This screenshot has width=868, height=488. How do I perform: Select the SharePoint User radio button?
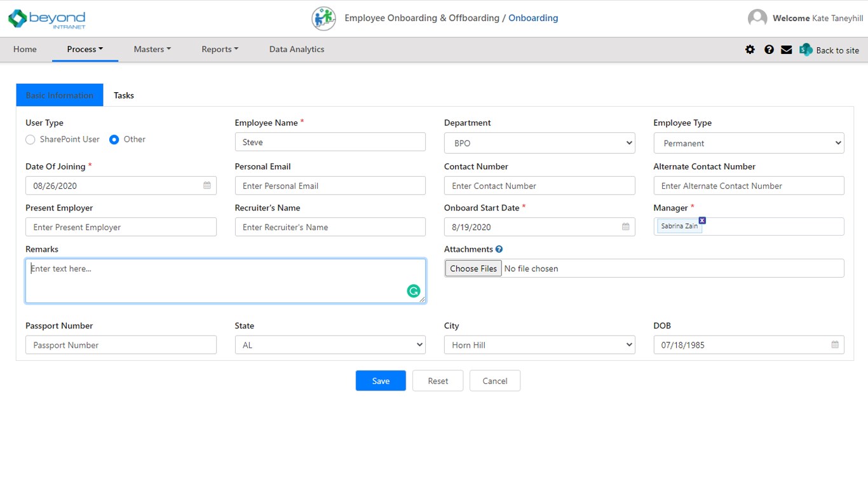pyautogui.click(x=31, y=140)
